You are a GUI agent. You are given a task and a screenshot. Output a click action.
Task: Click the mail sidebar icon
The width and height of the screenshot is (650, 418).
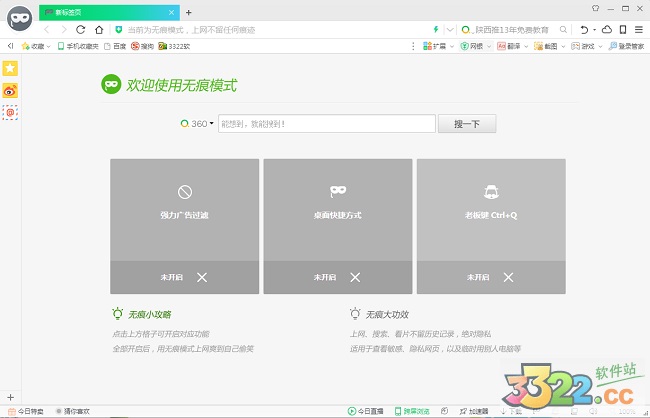pyautogui.click(x=10, y=113)
